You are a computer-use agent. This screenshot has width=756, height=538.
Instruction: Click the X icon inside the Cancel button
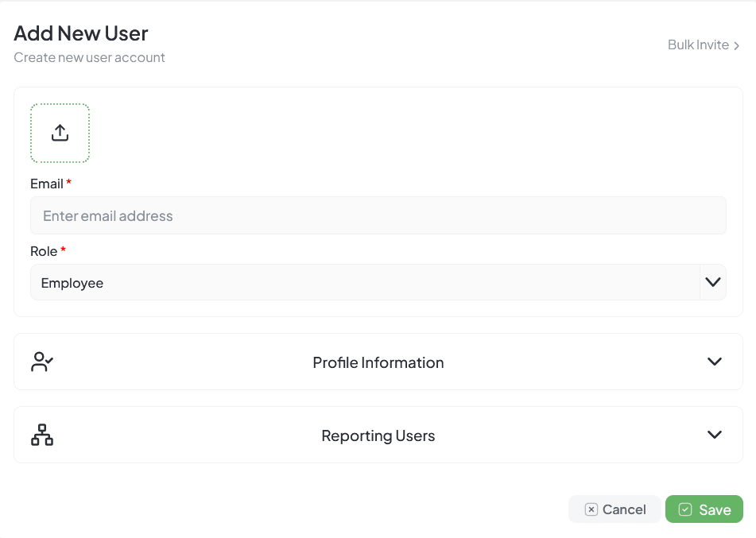coord(591,509)
